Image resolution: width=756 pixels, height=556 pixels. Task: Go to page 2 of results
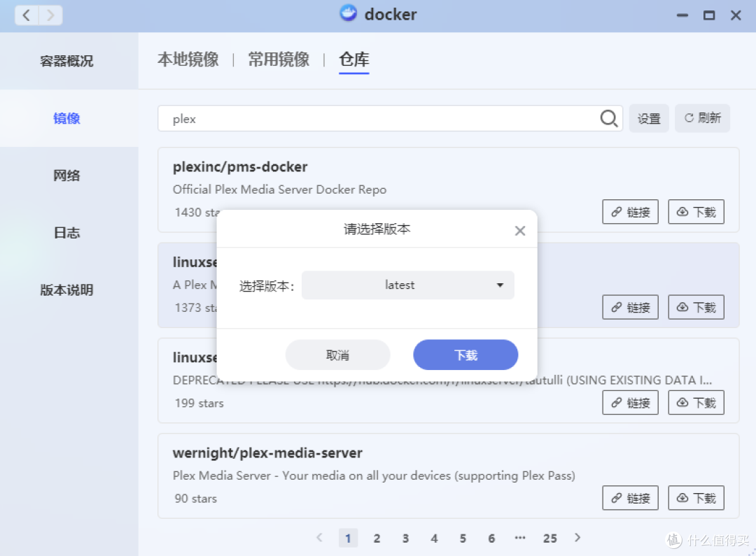click(x=377, y=539)
